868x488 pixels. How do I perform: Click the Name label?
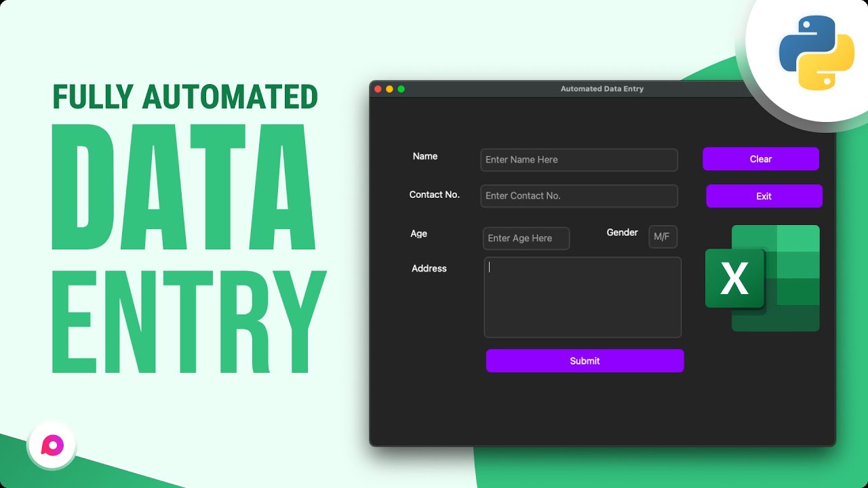pyautogui.click(x=425, y=156)
